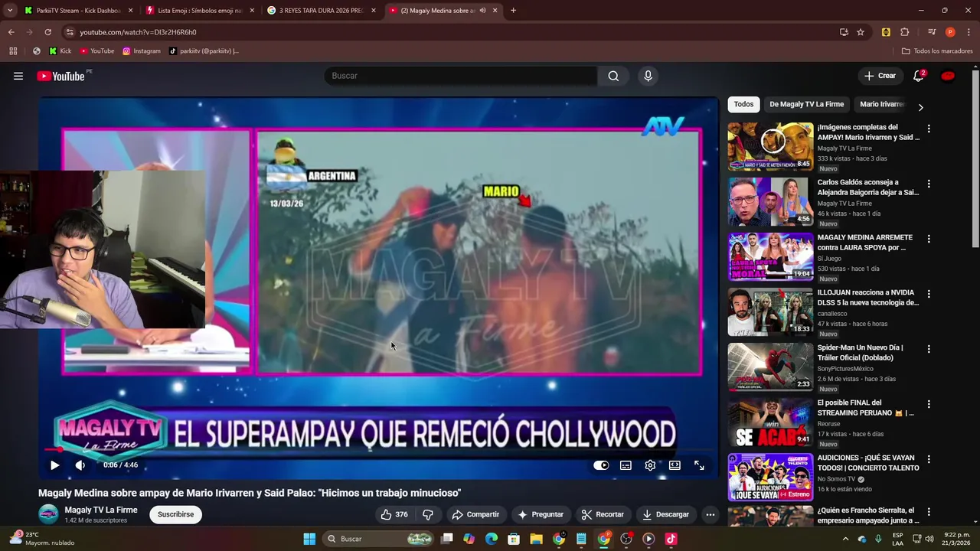
Task: Start voice search with the microphone
Action: click(648, 76)
